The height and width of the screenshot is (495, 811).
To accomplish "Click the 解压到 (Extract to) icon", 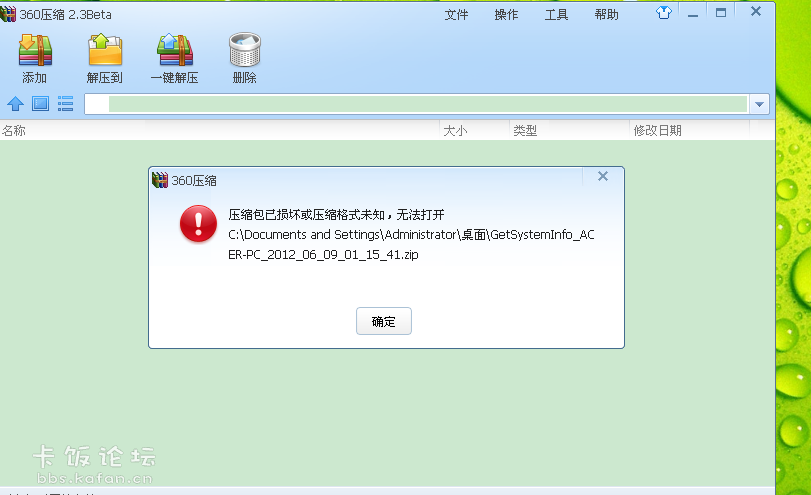I will pos(105,50).
